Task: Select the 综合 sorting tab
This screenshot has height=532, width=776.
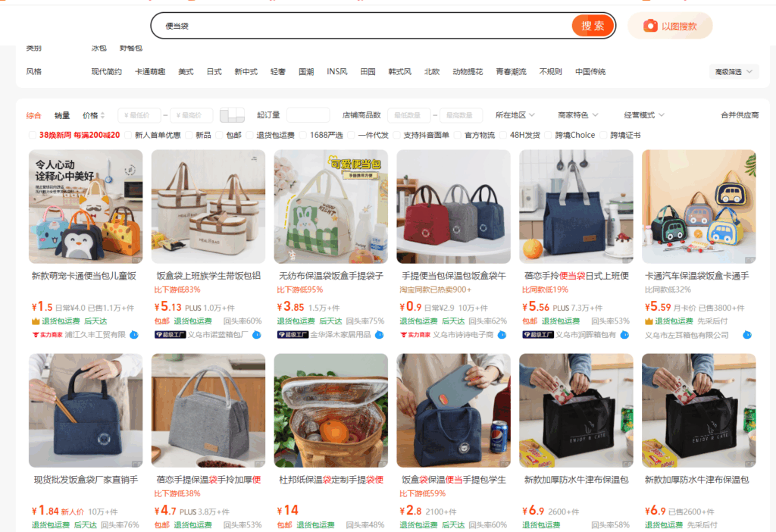Action: [33, 115]
